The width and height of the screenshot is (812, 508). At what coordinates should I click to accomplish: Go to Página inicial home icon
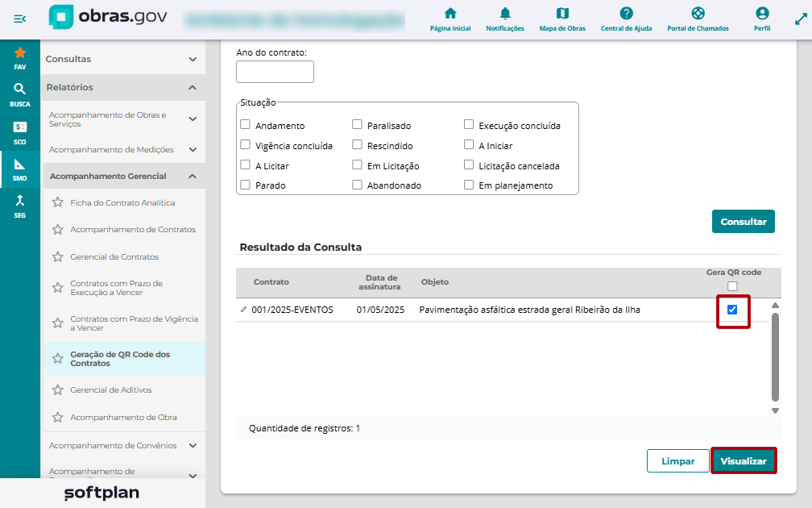pyautogui.click(x=450, y=13)
